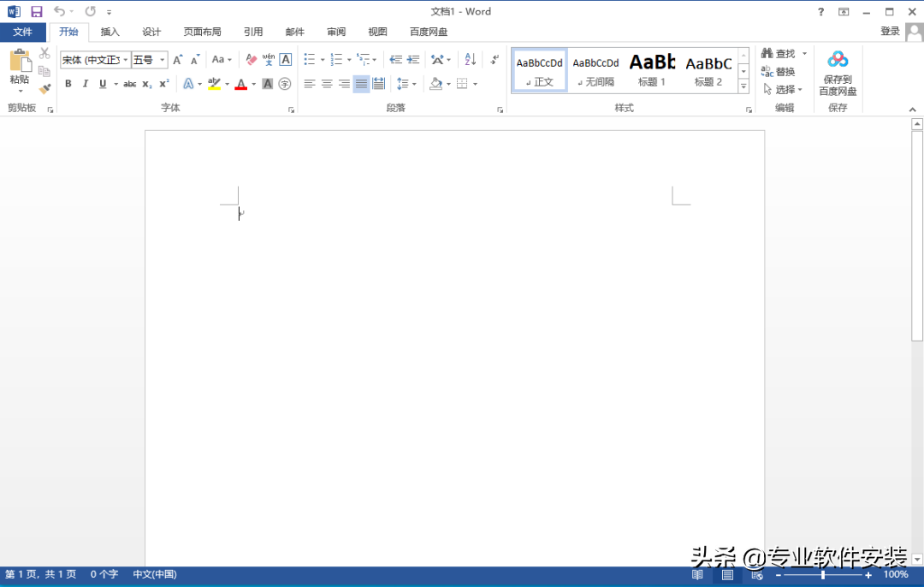
Task: Increase font size with grow font icon
Action: [x=177, y=60]
